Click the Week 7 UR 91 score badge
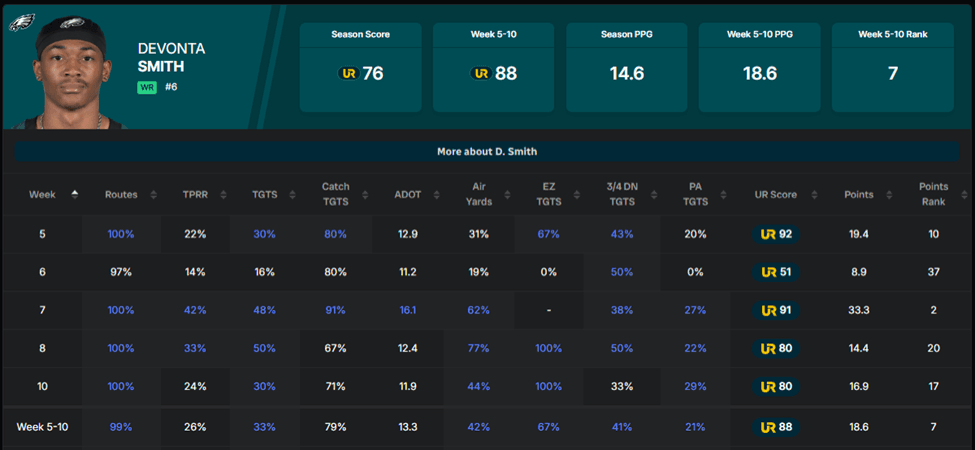This screenshot has height=450, width=975. click(x=776, y=310)
